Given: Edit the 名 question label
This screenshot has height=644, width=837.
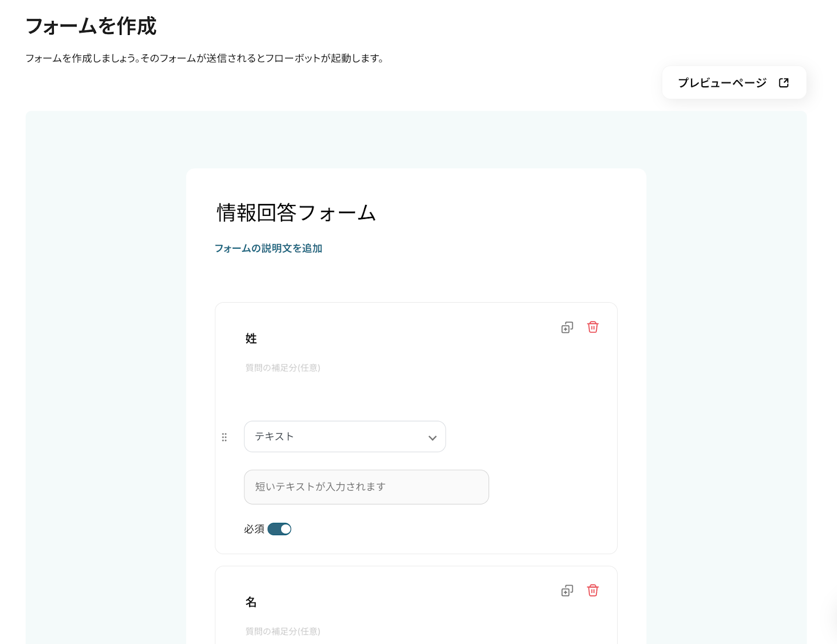Looking at the screenshot, I should click(x=251, y=602).
